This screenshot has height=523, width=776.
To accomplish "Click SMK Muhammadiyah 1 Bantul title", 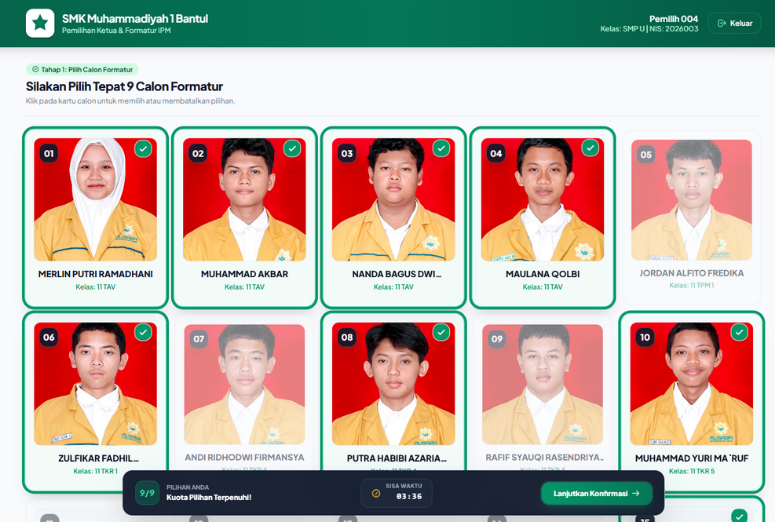I will click(x=135, y=19).
